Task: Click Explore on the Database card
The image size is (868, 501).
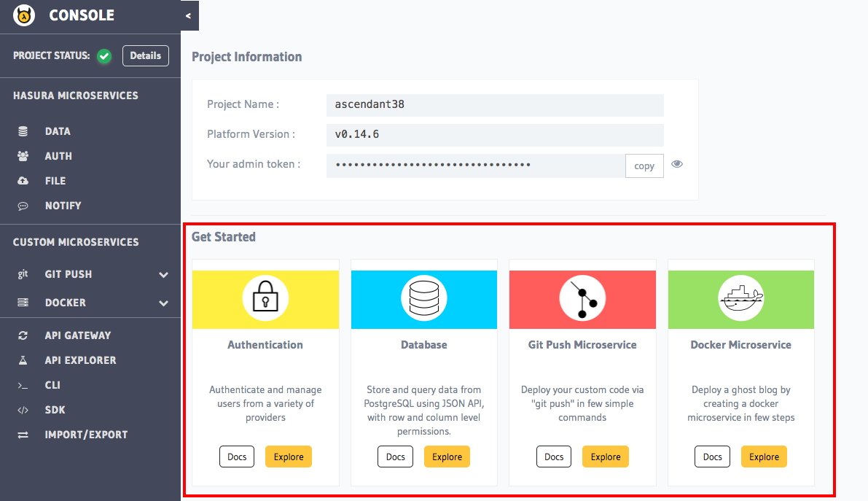Action: pos(447,457)
